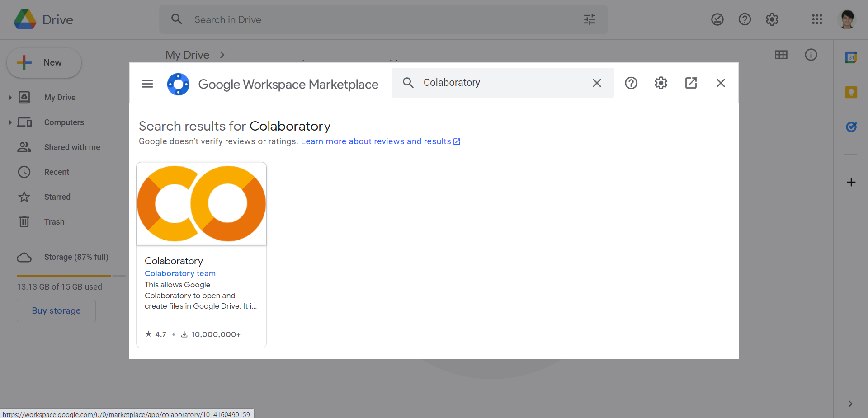Image resolution: width=868 pixels, height=418 pixels.
Task: Click the 4.7 star rating
Action: 156,334
